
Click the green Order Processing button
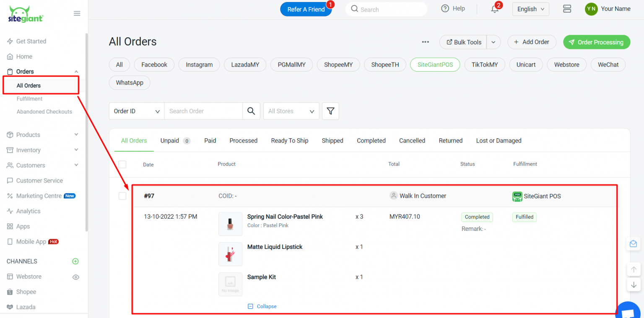point(596,42)
